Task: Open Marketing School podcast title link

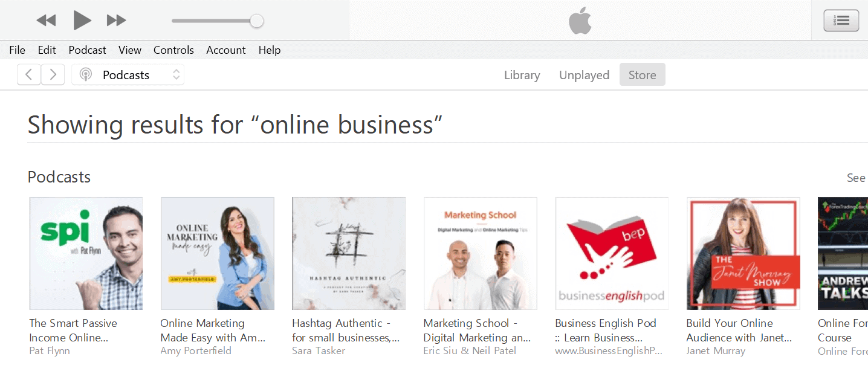Action: 477,331
